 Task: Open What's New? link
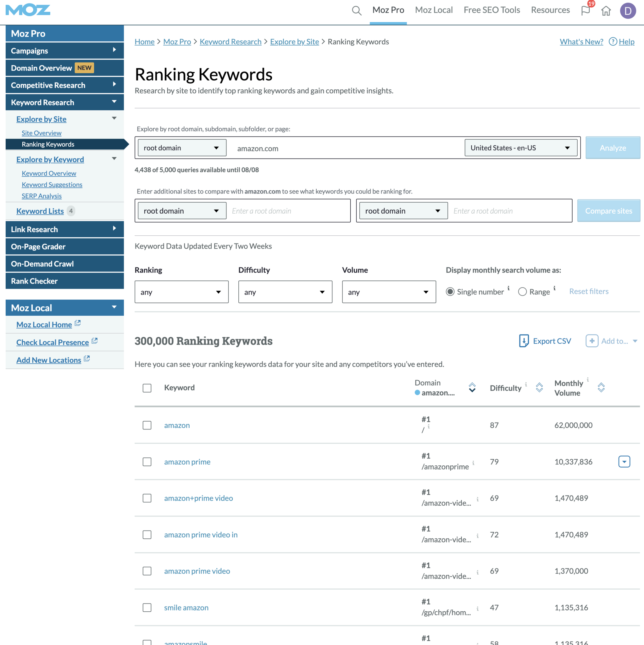(582, 42)
